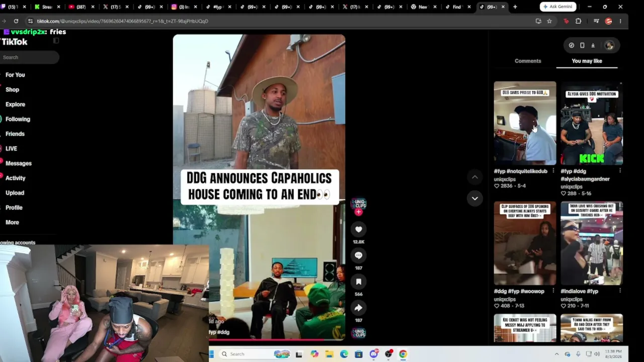This screenshot has height=362, width=644.
Task: Open Chrome three-dot menu
Action: pos(620,21)
